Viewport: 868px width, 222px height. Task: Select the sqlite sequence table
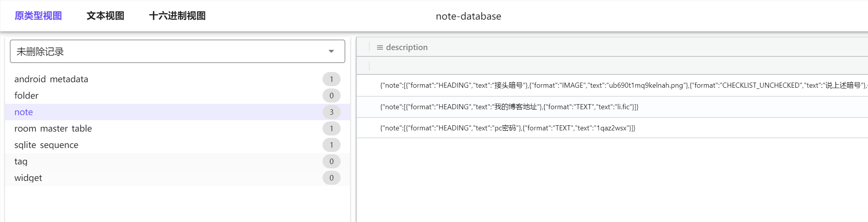(46, 145)
